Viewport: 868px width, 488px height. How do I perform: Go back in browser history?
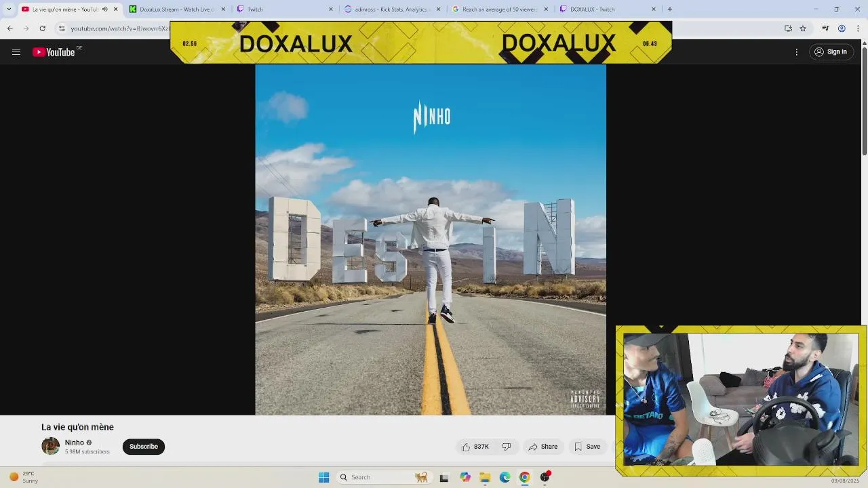click(x=9, y=28)
